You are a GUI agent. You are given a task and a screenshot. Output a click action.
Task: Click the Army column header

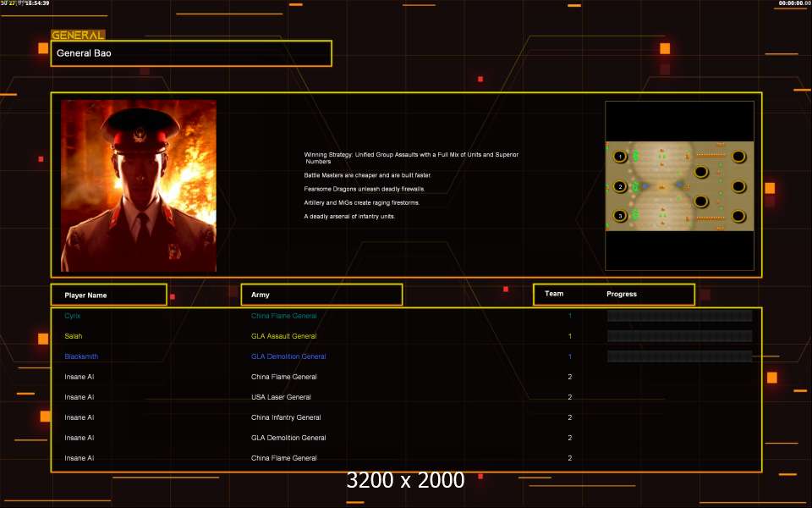pos(321,295)
